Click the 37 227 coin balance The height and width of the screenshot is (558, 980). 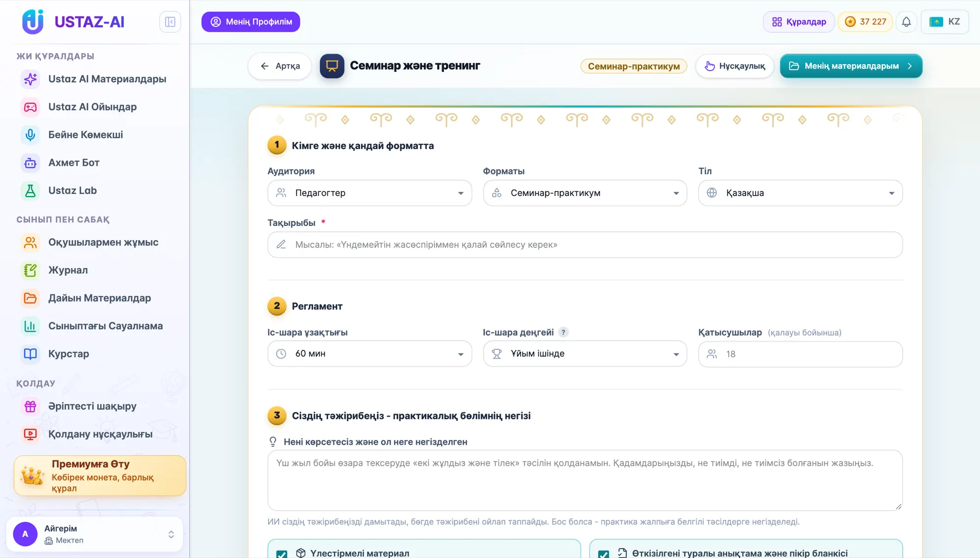point(865,22)
